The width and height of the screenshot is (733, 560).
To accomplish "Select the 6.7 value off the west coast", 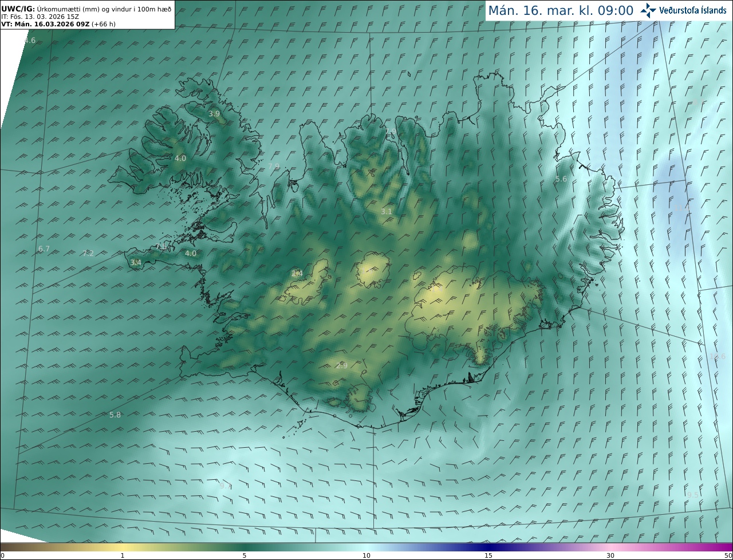I will click(x=44, y=249).
